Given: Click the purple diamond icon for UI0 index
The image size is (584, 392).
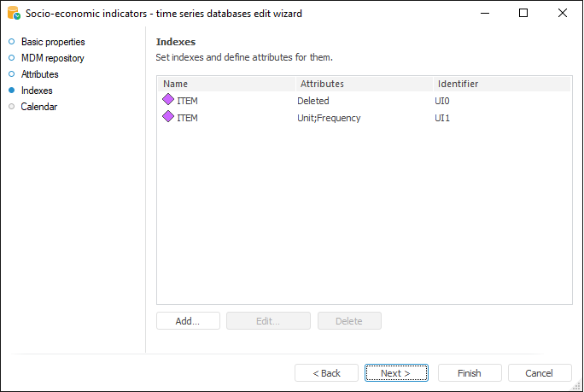Looking at the screenshot, I should tap(168, 101).
